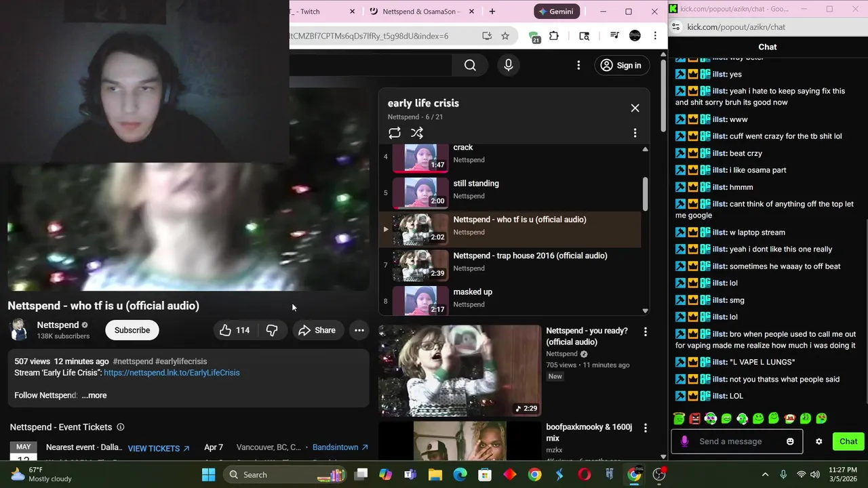
Task: Like the video with 114 likes
Action: tap(234, 330)
